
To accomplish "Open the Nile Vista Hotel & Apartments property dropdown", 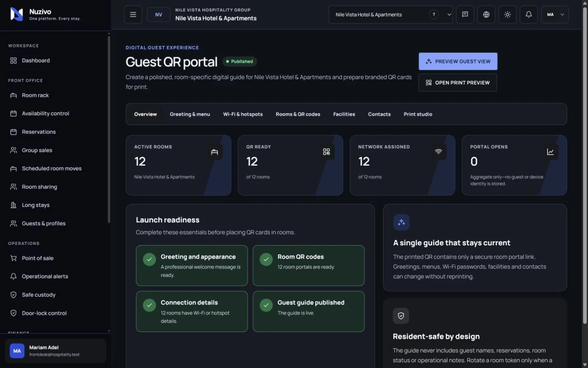I will click(391, 14).
